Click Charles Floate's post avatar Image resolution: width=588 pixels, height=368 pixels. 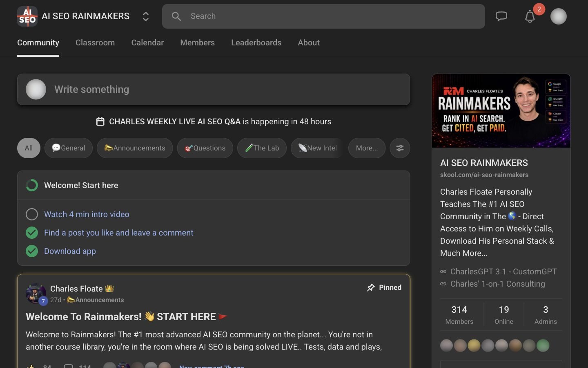(36, 293)
